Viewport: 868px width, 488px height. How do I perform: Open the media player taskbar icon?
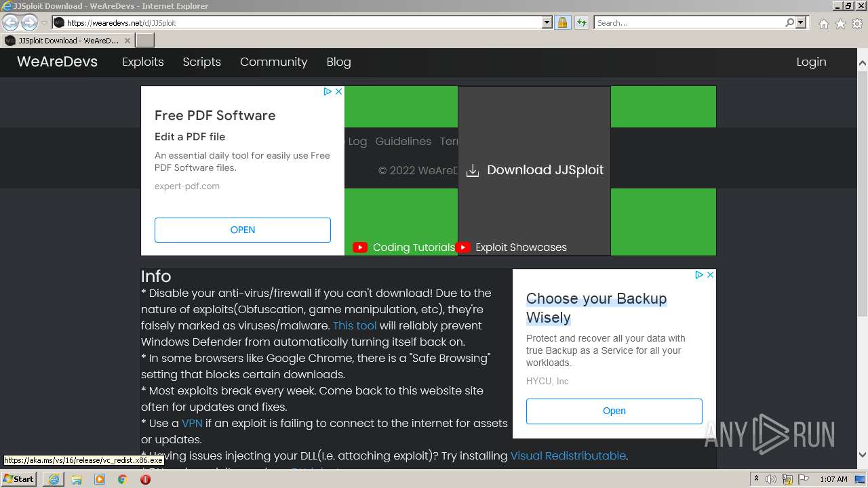[x=100, y=479]
